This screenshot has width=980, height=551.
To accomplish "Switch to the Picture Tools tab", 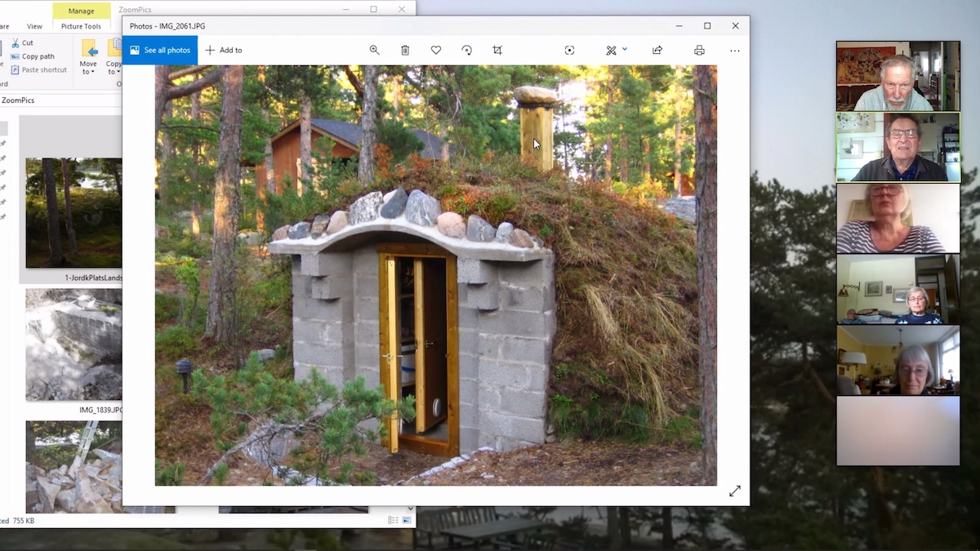I will point(81,26).
